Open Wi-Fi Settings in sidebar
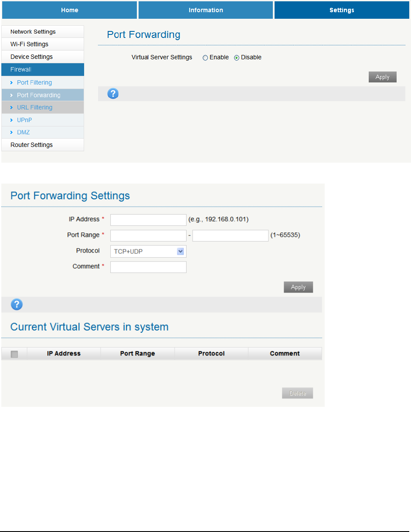Image resolution: width=411 pixels, height=532 pixels. (29, 44)
